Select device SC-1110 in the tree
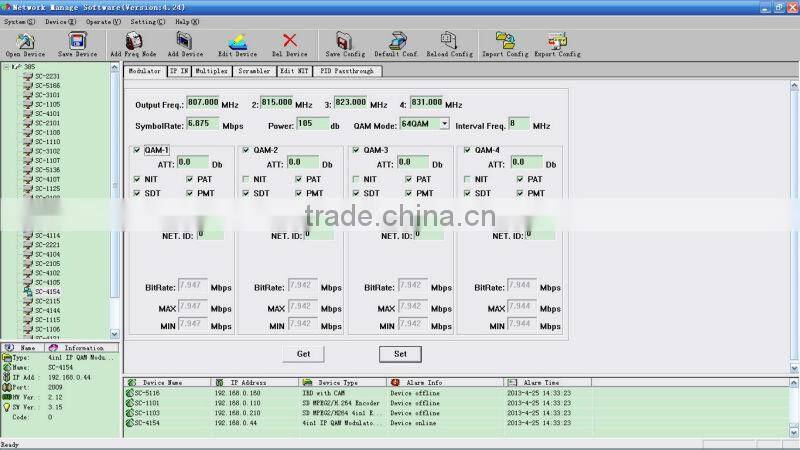This screenshot has height=450, width=800. coord(47,142)
